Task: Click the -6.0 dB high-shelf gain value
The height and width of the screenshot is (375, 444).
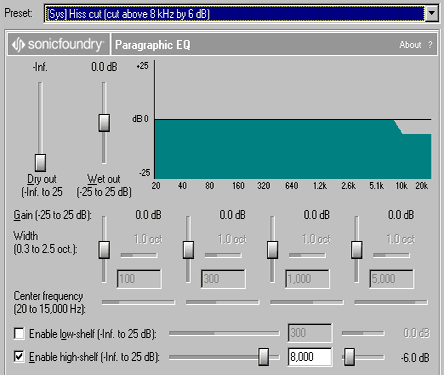Action: tap(415, 358)
